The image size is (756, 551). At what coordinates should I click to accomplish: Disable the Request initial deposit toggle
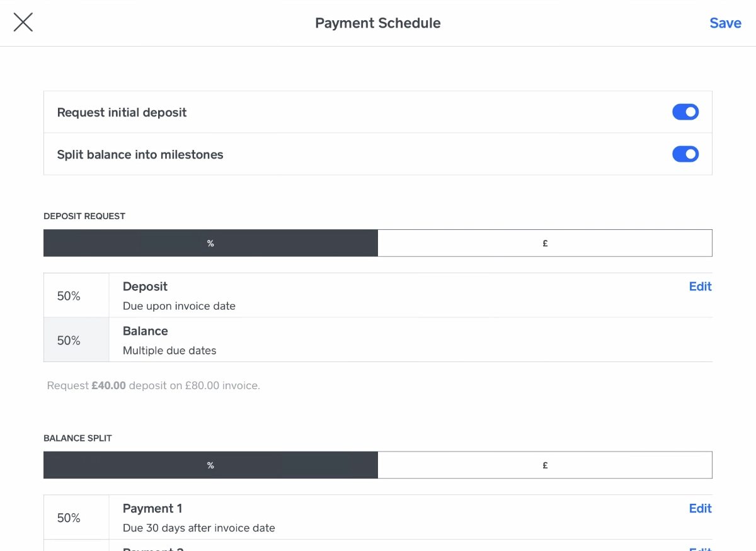[x=685, y=111]
